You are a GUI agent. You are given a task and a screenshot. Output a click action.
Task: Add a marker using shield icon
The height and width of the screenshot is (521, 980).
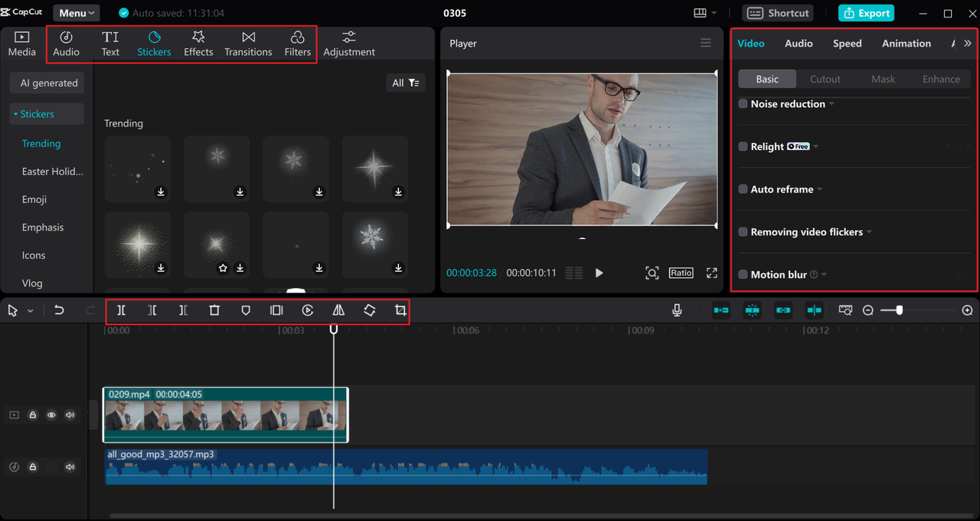(x=246, y=310)
